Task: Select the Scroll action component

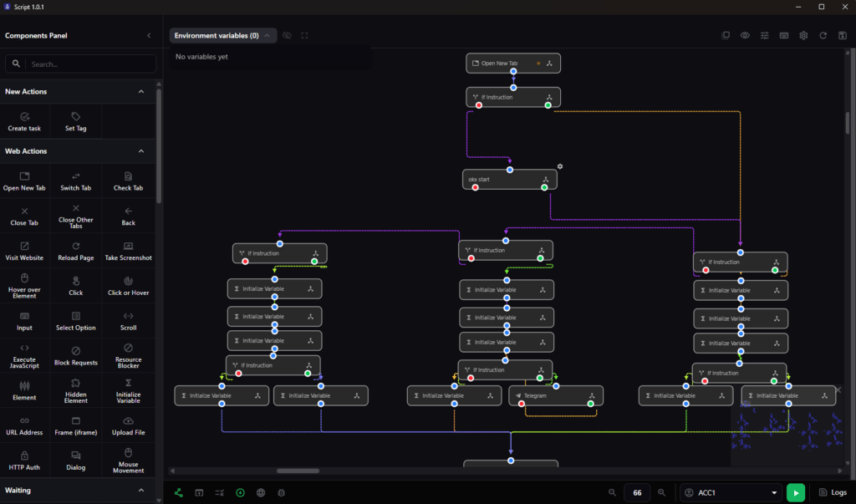Action: 128,321
